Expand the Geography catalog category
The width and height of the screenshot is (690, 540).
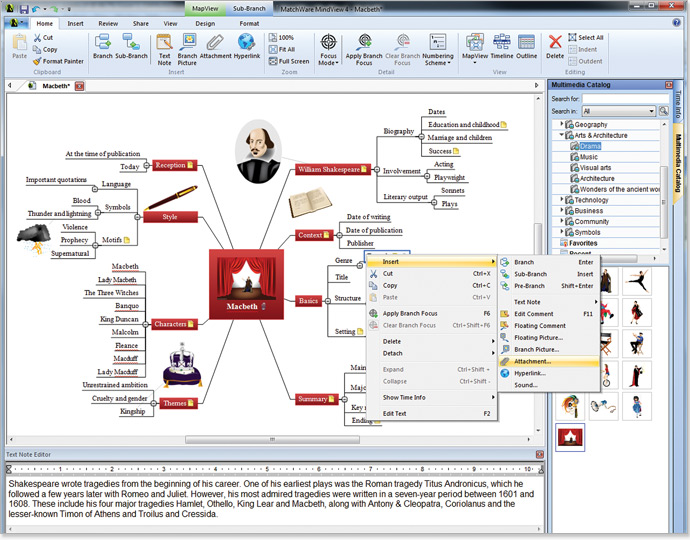click(562, 124)
